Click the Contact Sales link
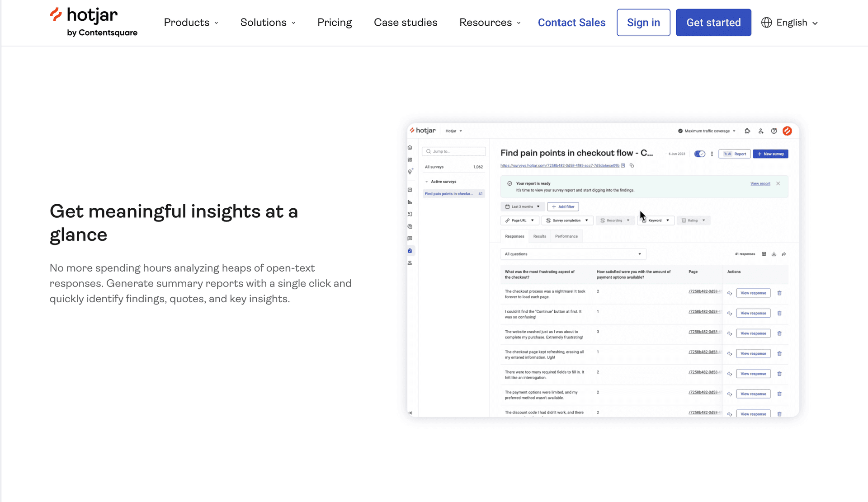Viewport: 868px width, 502px height. coord(571,23)
